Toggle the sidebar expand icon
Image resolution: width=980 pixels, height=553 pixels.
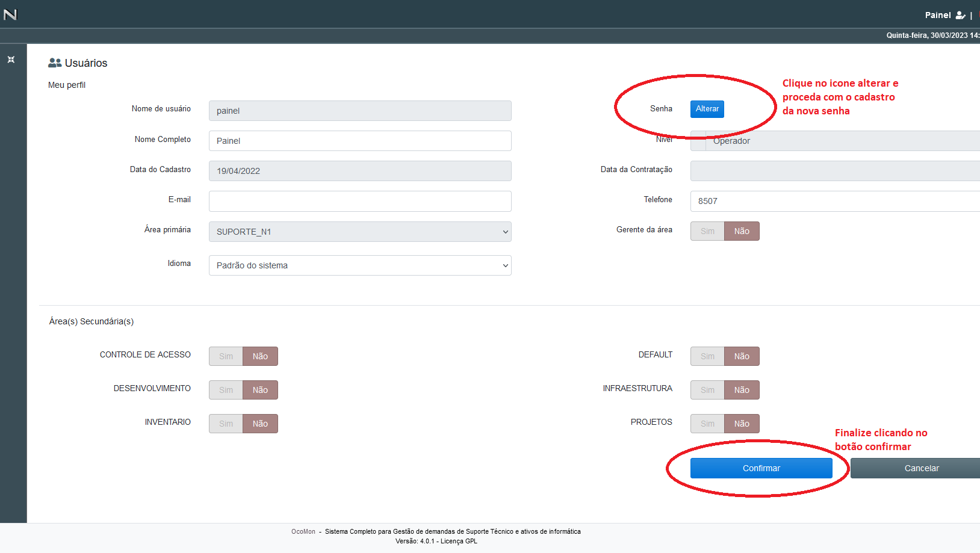pos(11,60)
